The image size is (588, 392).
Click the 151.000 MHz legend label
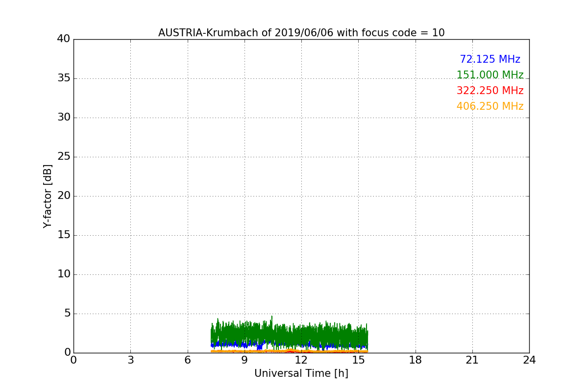[x=490, y=75]
